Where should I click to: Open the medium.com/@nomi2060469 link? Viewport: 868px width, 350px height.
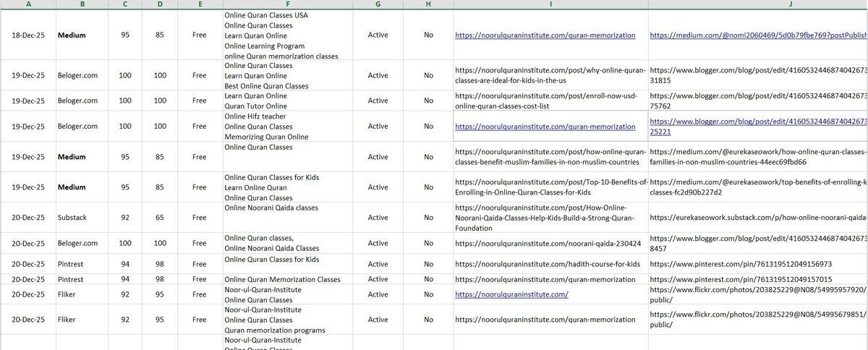pos(758,35)
